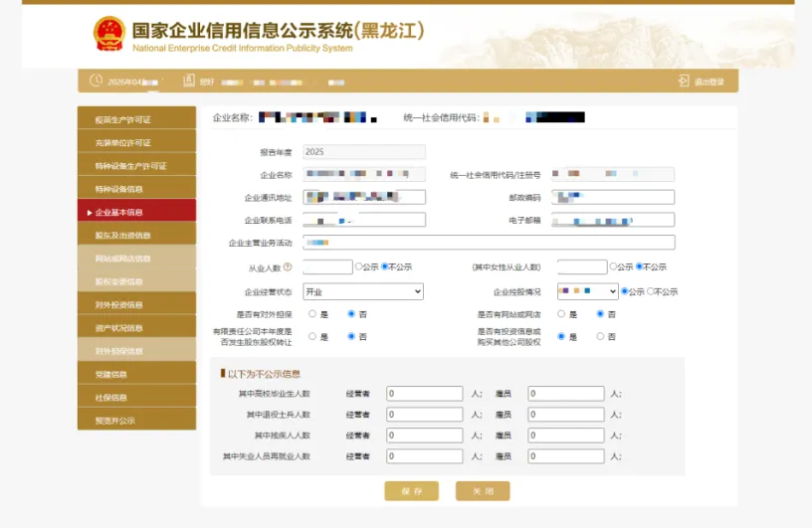Click 失业人员再就业 经营者 count field
The image size is (812, 528).
[x=425, y=456]
